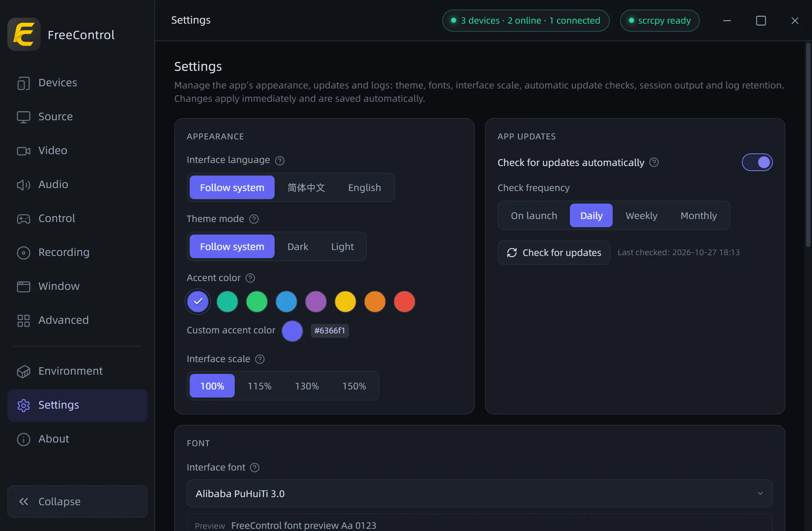Image resolution: width=812 pixels, height=531 pixels.
Task: Click the scrcpy ready status badge
Action: point(660,21)
